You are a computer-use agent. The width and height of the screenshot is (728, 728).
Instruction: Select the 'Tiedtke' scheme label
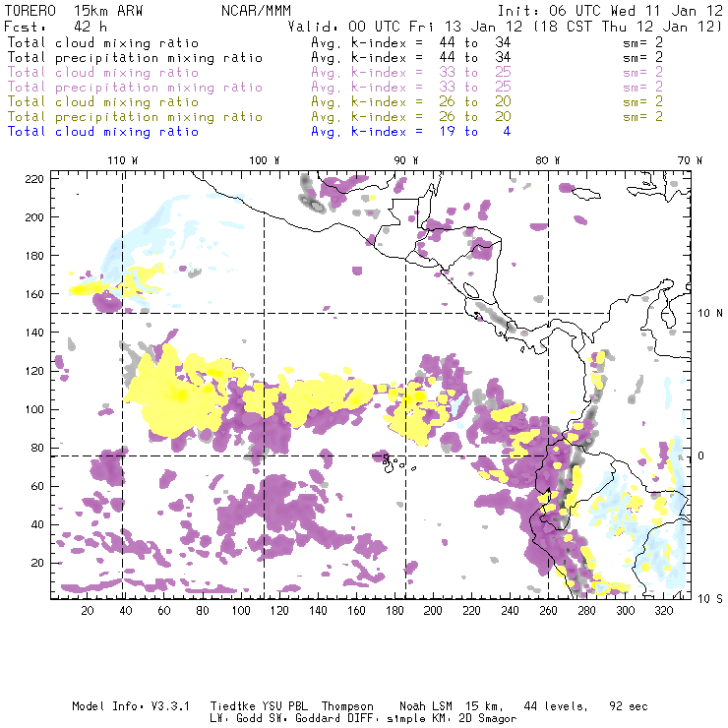pyautogui.click(x=232, y=706)
